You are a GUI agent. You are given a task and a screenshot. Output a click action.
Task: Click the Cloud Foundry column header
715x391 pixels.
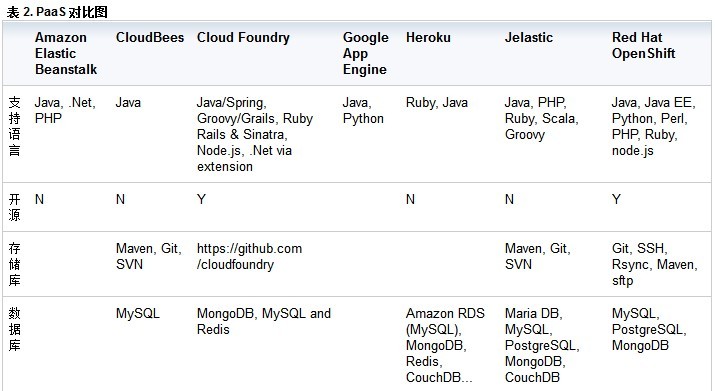click(x=243, y=37)
